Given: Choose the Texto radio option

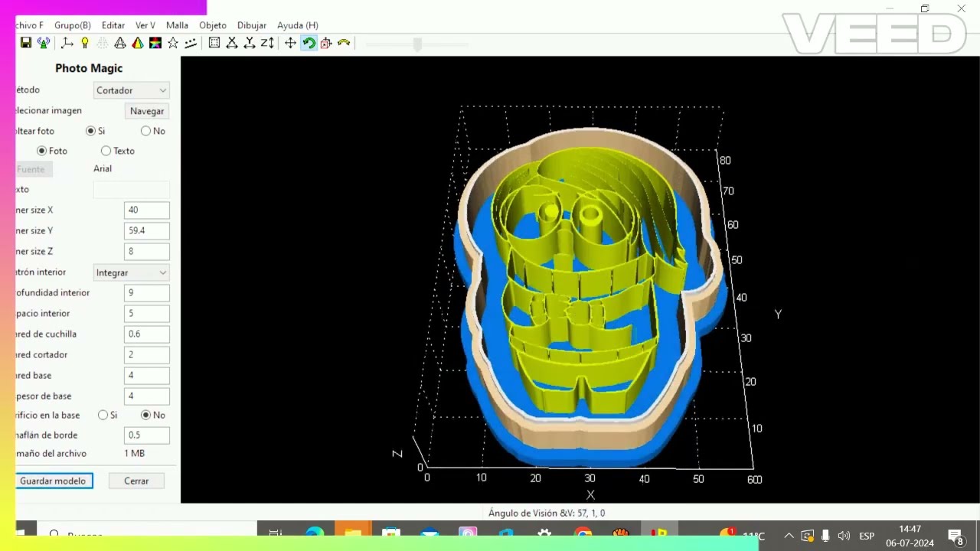Looking at the screenshot, I should pyautogui.click(x=106, y=151).
